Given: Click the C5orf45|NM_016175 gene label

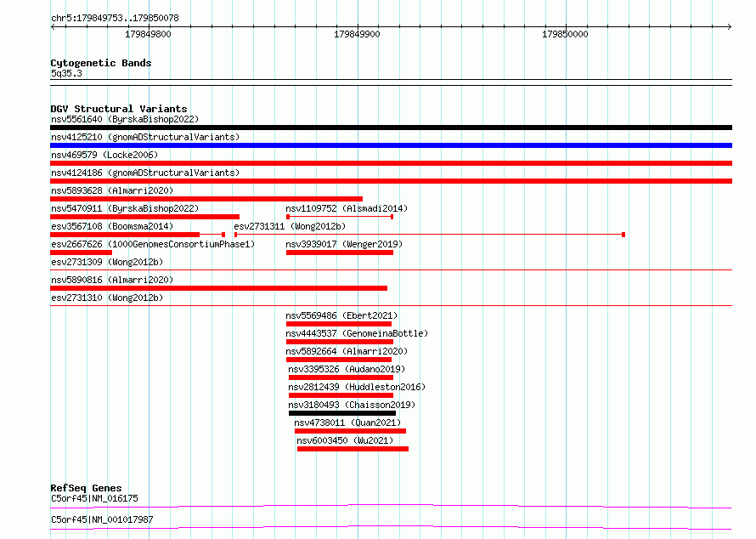Looking at the screenshot, I should 94,498.
